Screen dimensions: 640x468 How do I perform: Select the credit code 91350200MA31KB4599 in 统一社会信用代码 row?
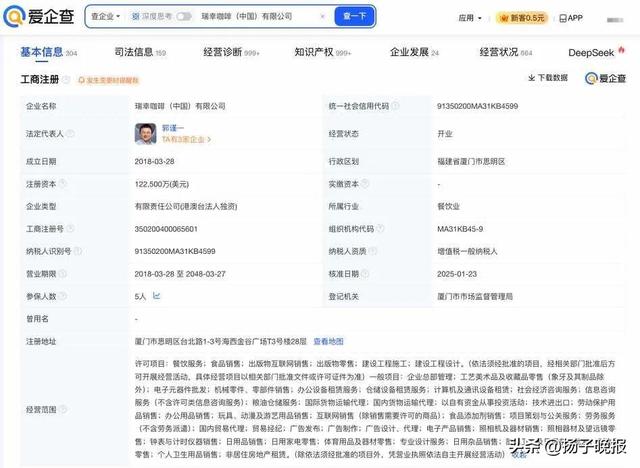(478, 106)
